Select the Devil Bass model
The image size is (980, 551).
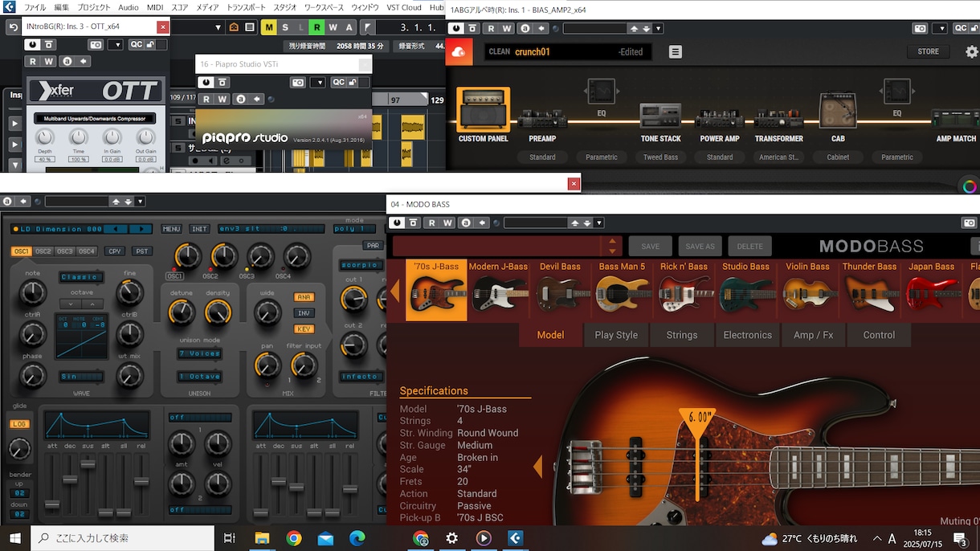pyautogui.click(x=560, y=290)
